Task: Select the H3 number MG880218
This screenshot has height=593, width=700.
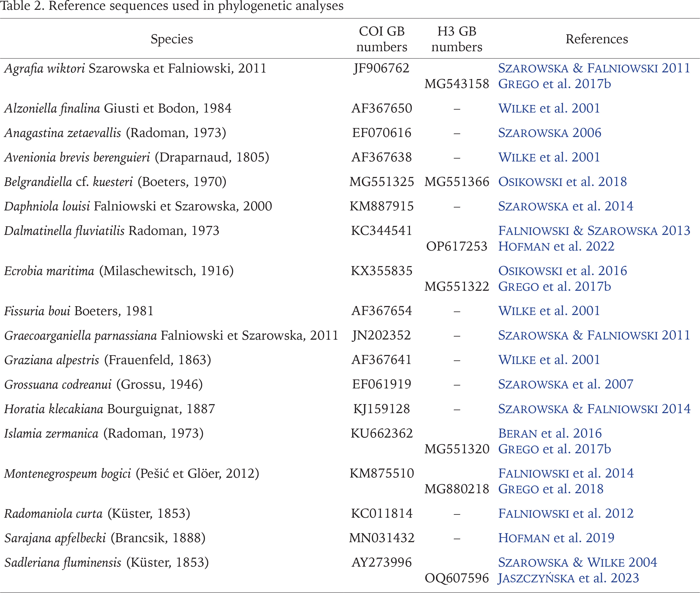Action: pyautogui.click(x=457, y=489)
